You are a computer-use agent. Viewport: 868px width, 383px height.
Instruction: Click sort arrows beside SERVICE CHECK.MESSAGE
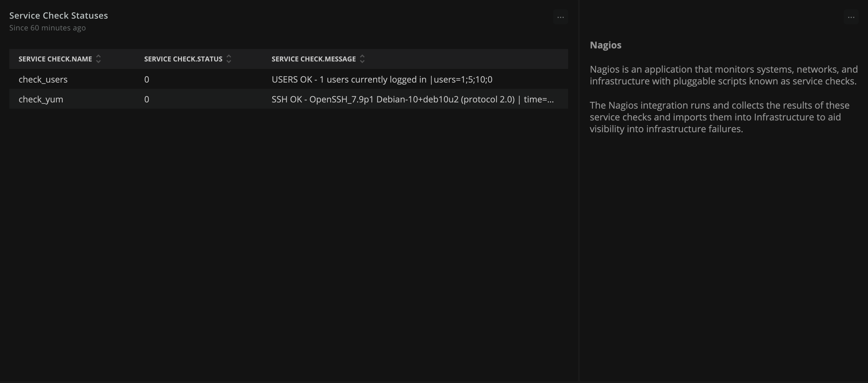click(x=362, y=59)
